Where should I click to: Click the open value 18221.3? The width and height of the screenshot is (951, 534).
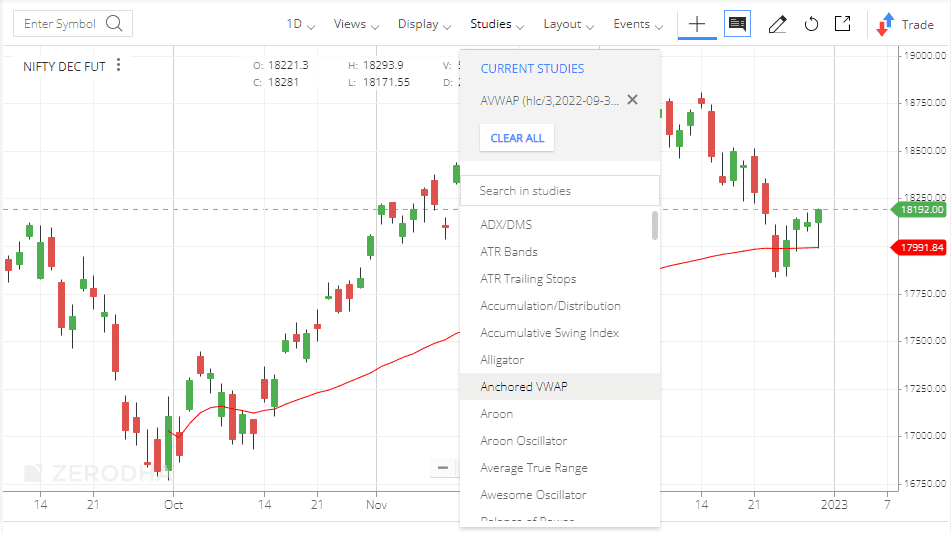point(288,65)
